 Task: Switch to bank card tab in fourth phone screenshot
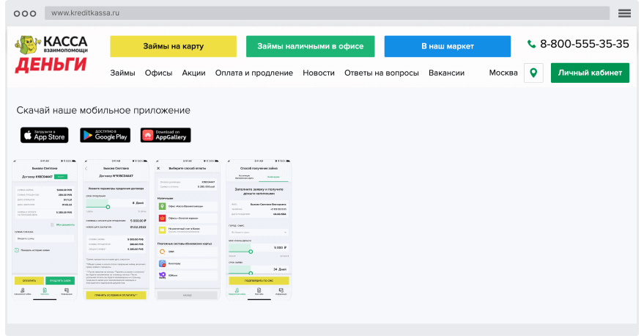point(244,178)
